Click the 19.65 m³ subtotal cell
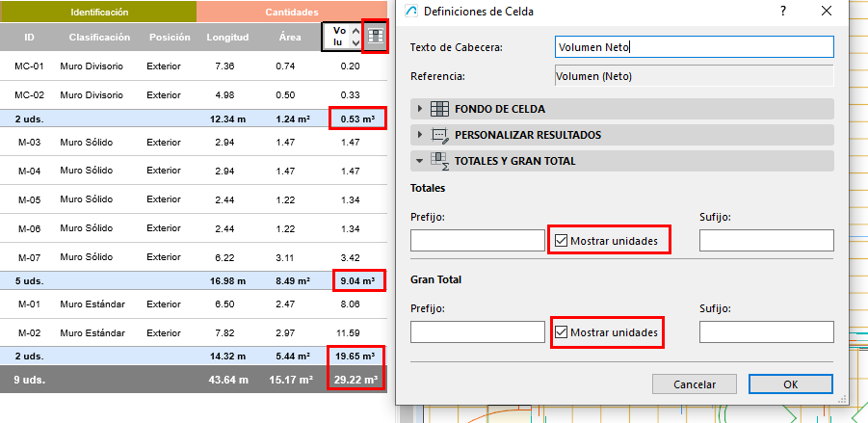This screenshot has width=868, height=423. pyautogui.click(x=355, y=356)
